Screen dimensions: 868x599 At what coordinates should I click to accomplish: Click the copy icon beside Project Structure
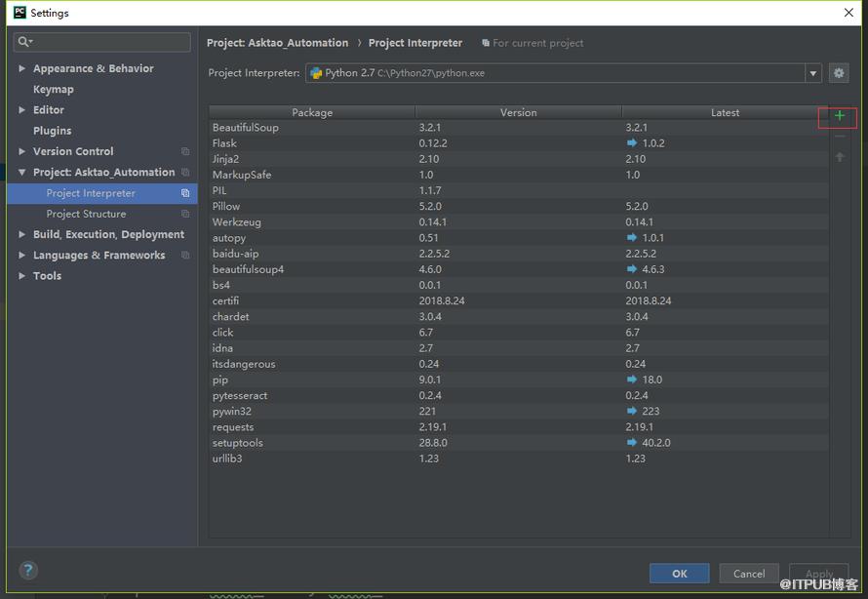coord(185,214)
